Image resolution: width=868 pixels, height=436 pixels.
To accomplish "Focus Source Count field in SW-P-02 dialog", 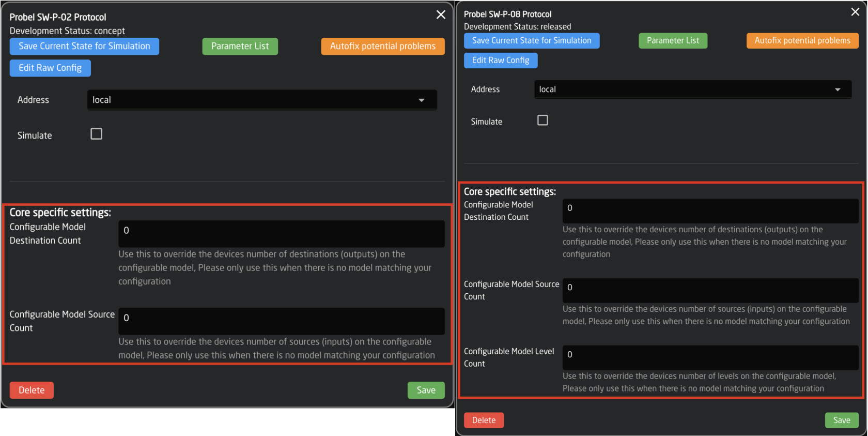I will pyautogui.click(x=282, y=321).
